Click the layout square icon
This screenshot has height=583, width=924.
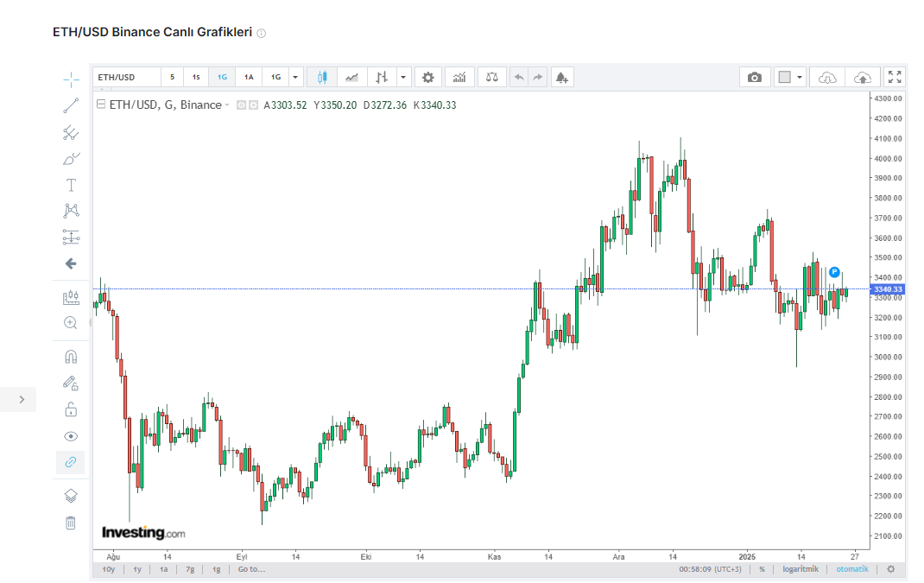point(785,77)
